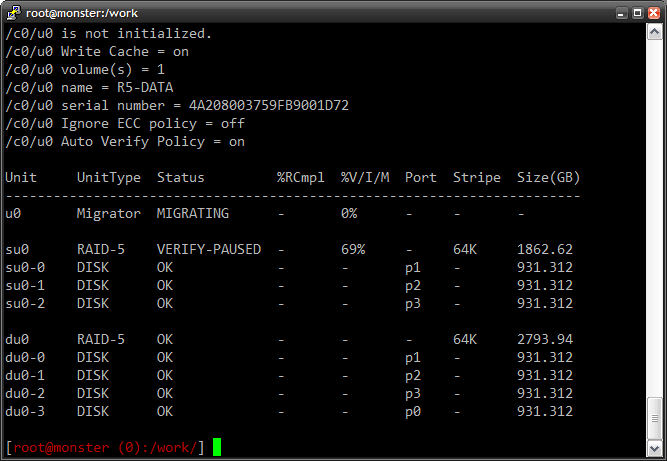Click the su0 unit name
The image size is (667, 461).
[17, 250]
